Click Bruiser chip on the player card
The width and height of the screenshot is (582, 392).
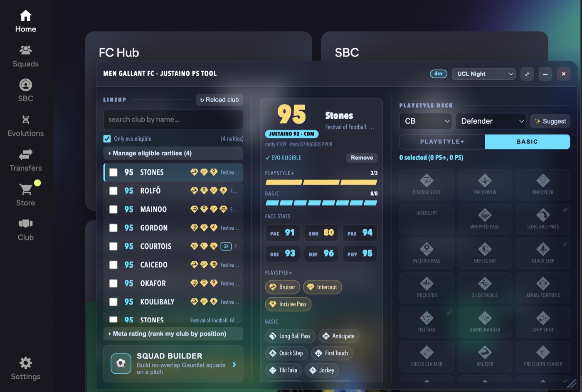(x=282, y=287)
